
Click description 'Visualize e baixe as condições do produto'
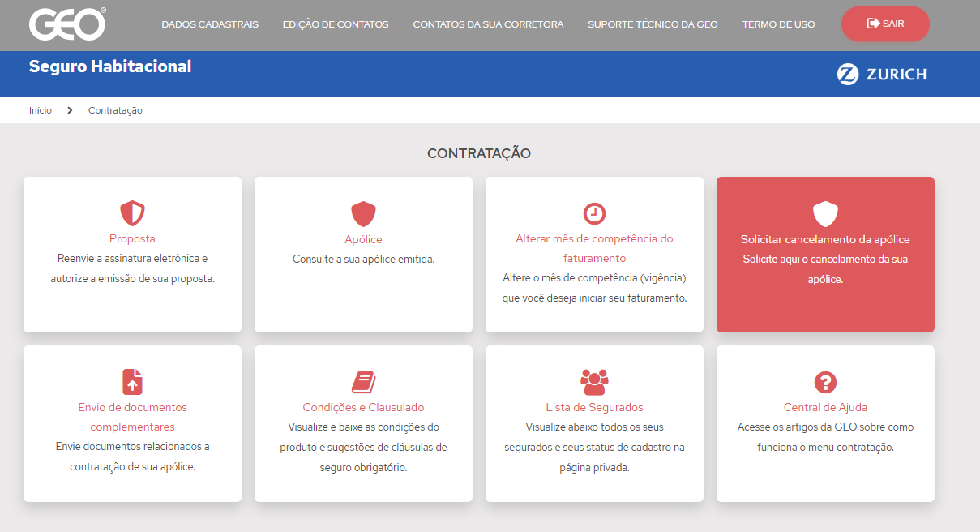[363, 447]
